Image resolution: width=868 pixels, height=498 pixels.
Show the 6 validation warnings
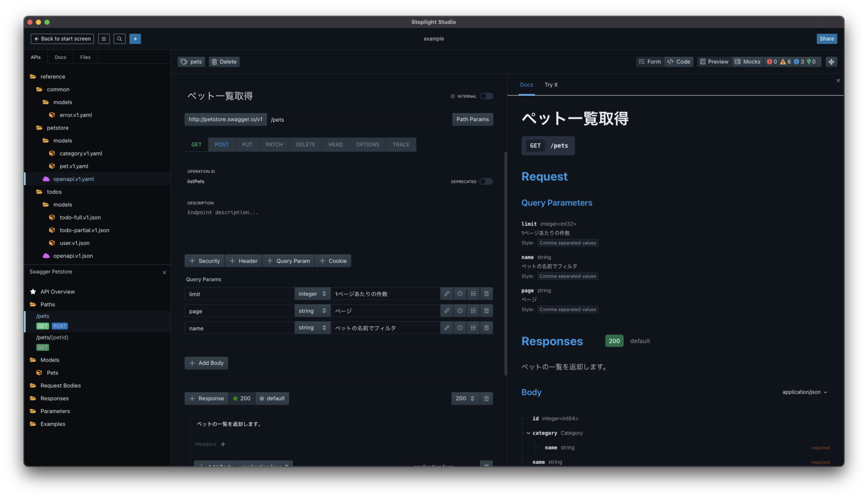[786, 62]
